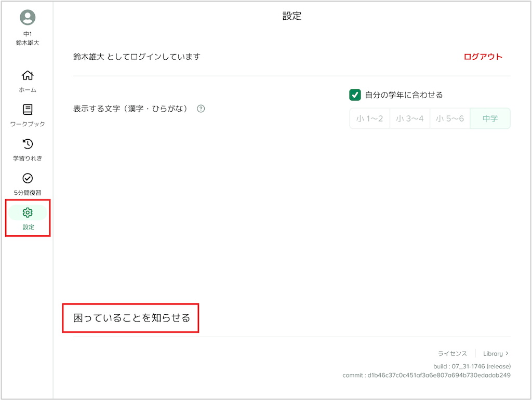Viewport: 532px width, 400px height.
Task: Open the ライセンス license link
Action: pos(453,354)
